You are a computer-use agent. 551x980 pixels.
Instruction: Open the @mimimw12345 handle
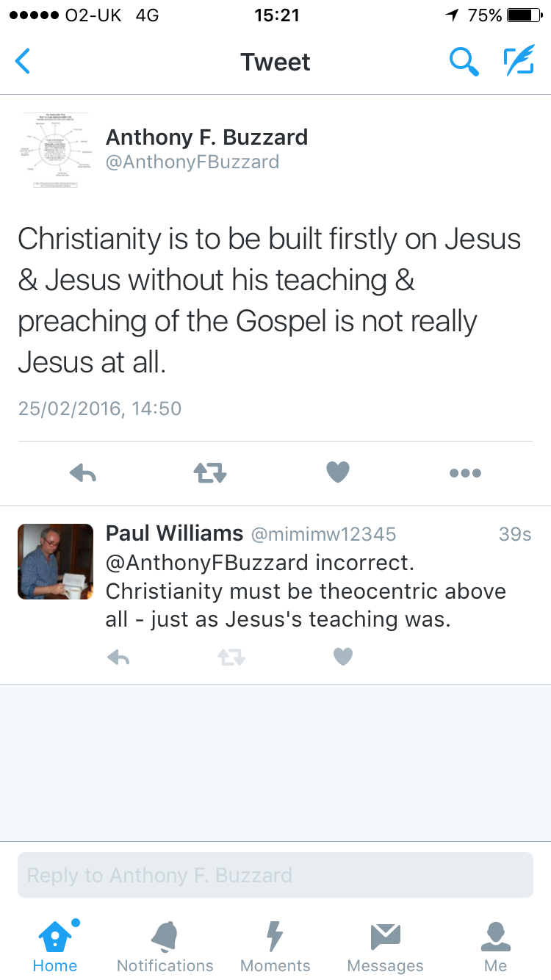(x=323, y=534)
